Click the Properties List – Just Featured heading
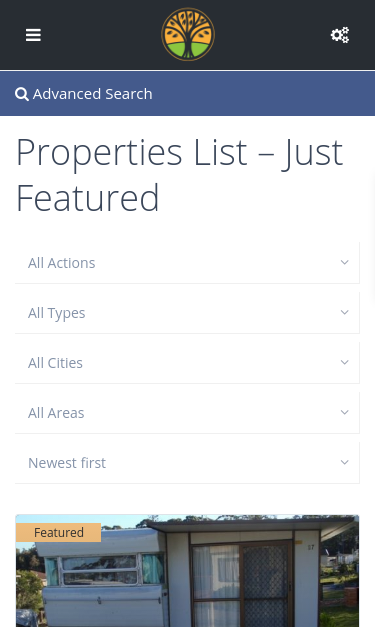 tap(180, 175)
